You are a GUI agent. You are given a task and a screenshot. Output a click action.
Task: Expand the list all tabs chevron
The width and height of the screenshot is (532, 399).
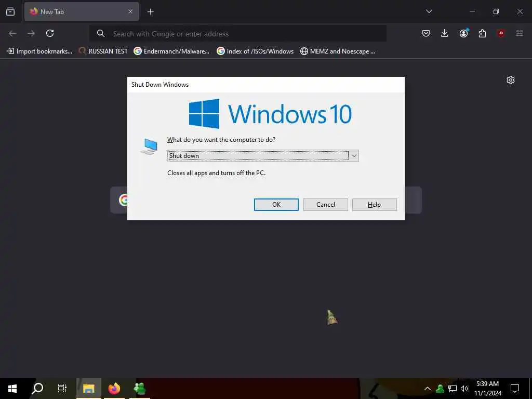[429, 11]
